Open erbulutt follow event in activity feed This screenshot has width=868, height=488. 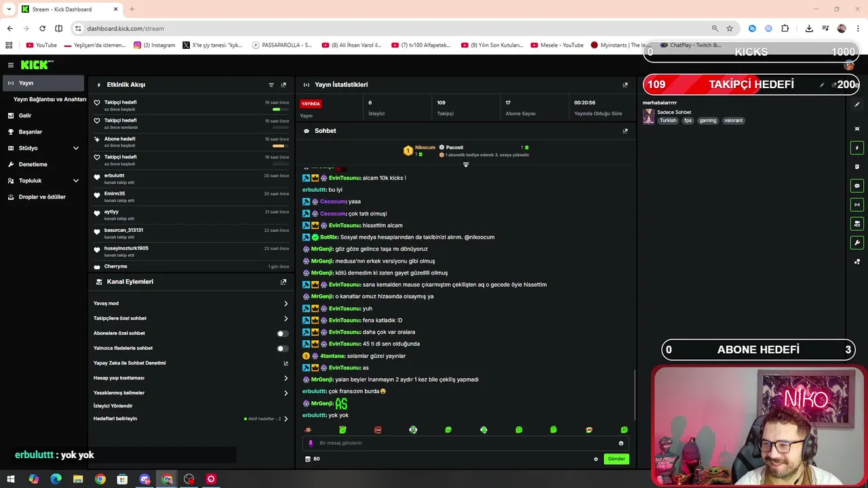coord(191,178)
